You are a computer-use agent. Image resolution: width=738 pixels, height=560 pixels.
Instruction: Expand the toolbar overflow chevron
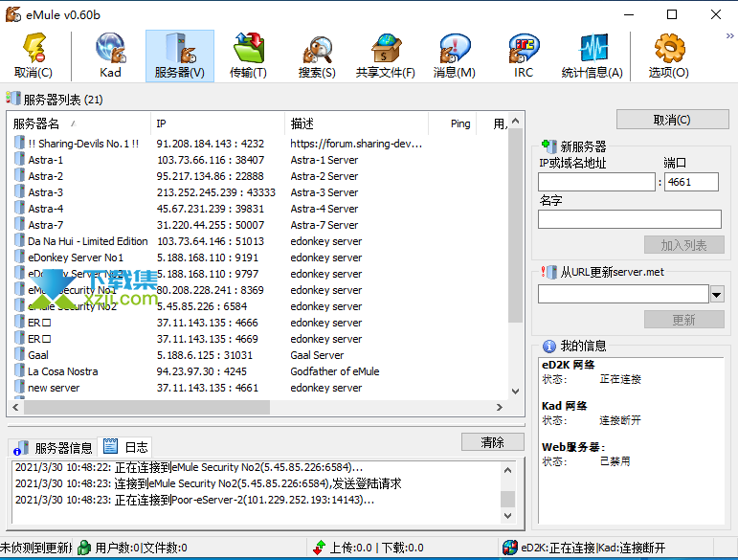click(729, 35)
